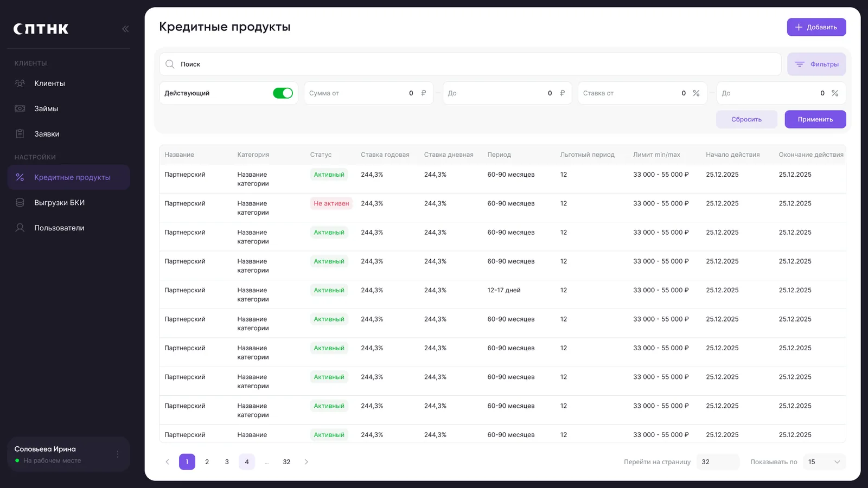The height and width of the screenshot is (488, 868).
Task: Click the rate До percent input field
Action: 781,93
